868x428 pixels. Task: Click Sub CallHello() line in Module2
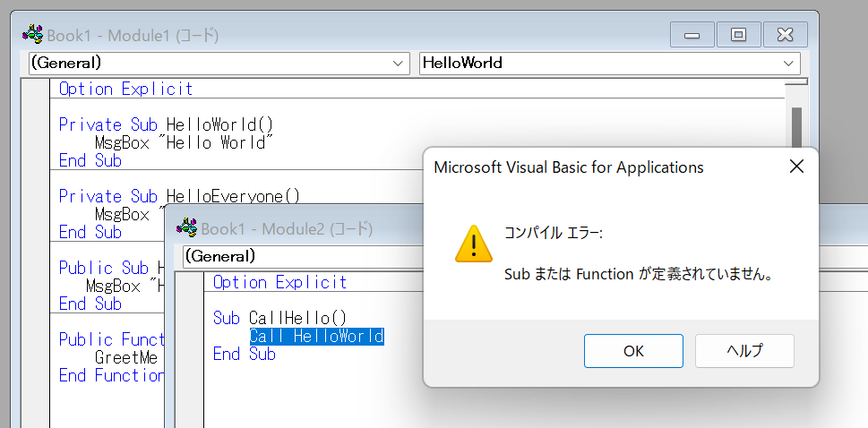pyautogui.click(x=279, y=319)
